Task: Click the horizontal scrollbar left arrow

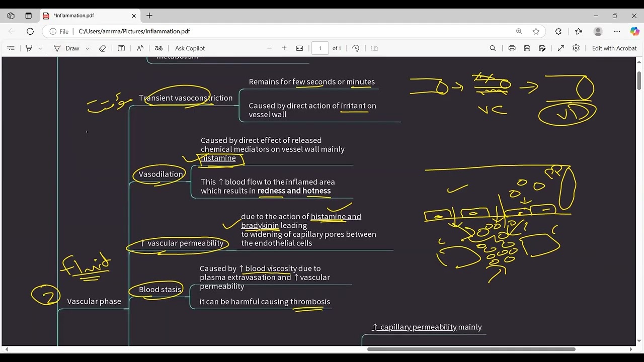Action: [6, 349]
